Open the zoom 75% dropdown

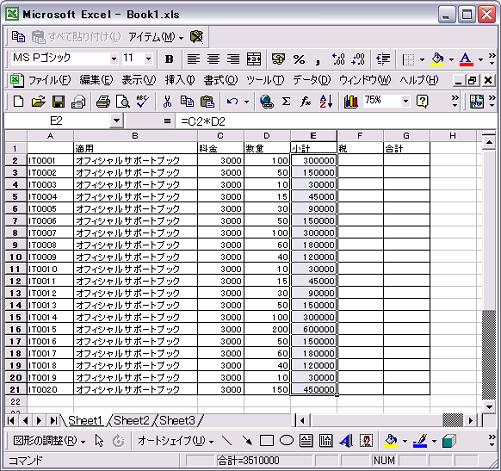(x=405, y=101)
